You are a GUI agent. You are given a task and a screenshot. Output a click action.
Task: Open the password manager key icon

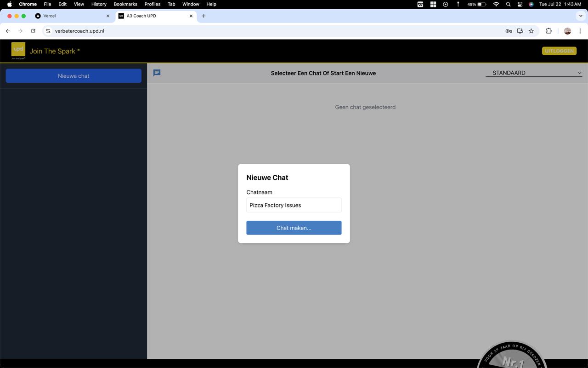click(509, 31)
